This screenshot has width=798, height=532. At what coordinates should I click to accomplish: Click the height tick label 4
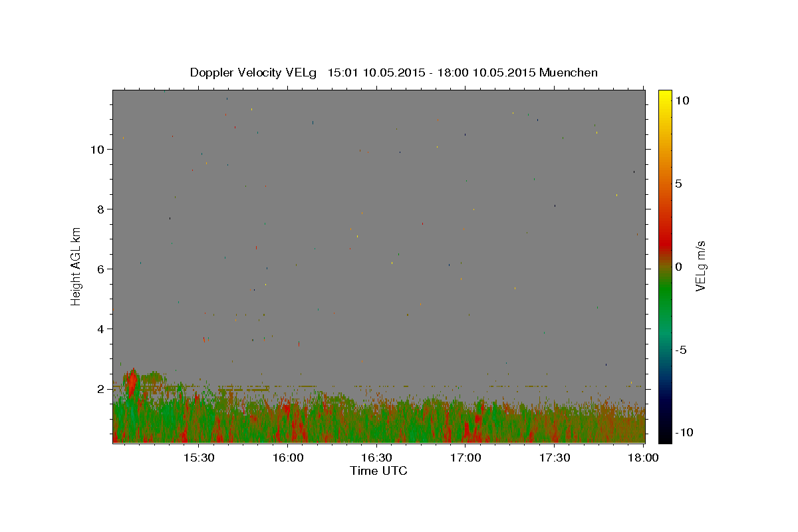coord(101,329)
